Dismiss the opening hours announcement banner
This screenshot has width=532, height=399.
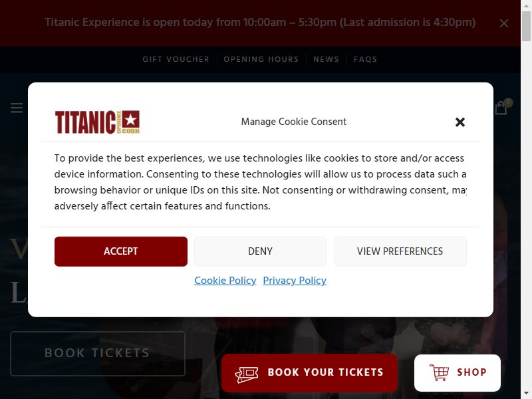[x=504, y=23]
